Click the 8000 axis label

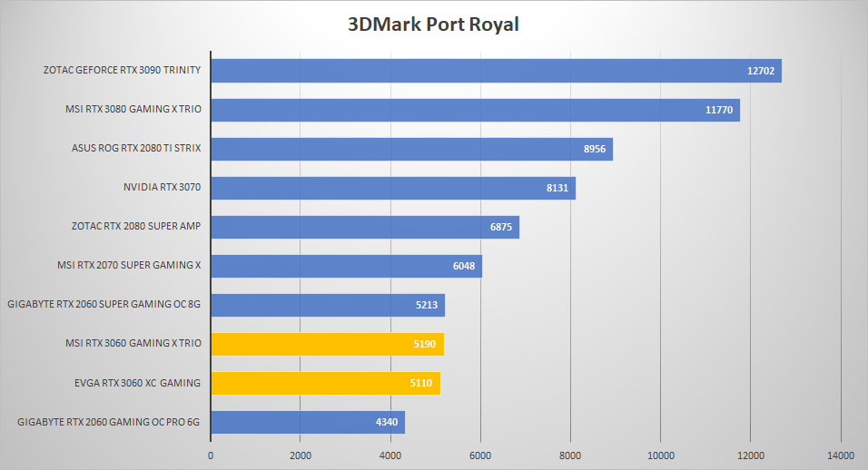(570, 455)
